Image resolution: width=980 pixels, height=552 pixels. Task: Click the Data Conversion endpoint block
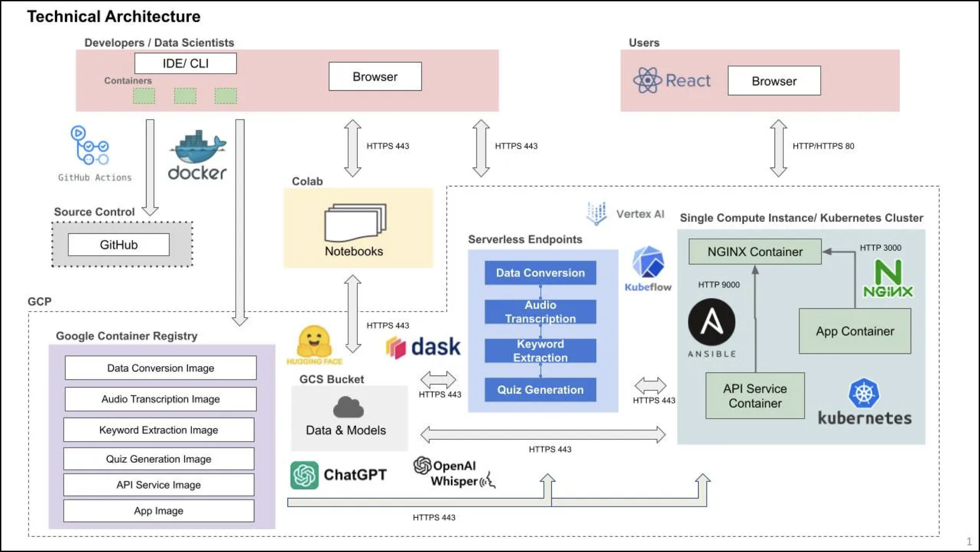(540, 273)
